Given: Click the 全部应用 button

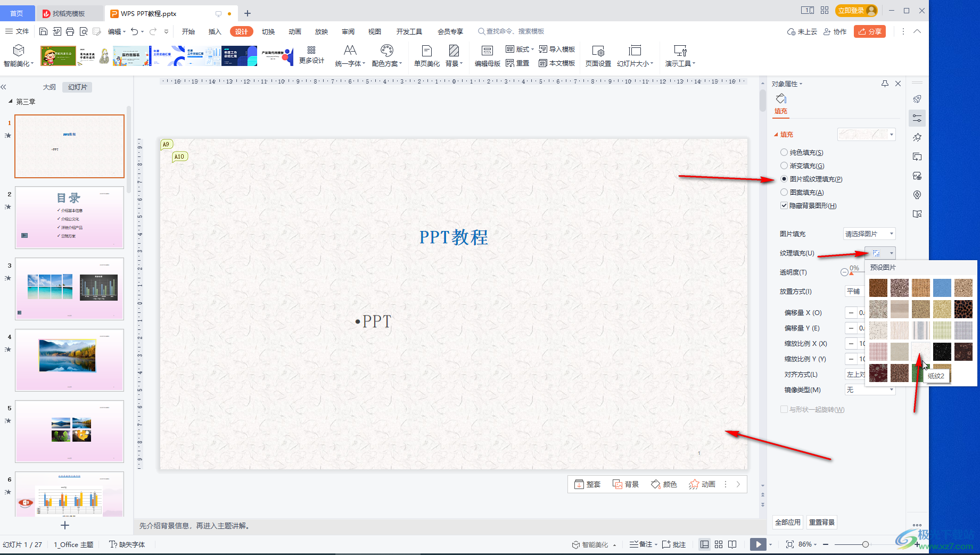Looking at the screenshot, I should tap(788, 523).
